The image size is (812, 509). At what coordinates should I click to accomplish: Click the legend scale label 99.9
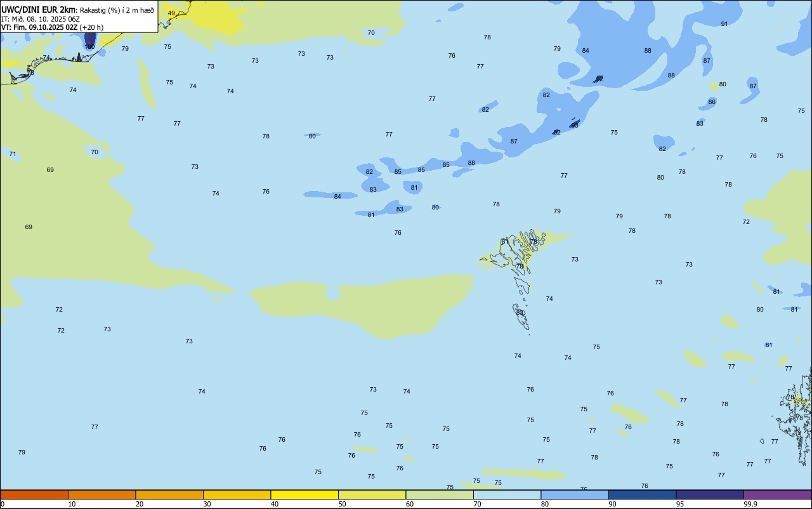(x=750, y=504)
